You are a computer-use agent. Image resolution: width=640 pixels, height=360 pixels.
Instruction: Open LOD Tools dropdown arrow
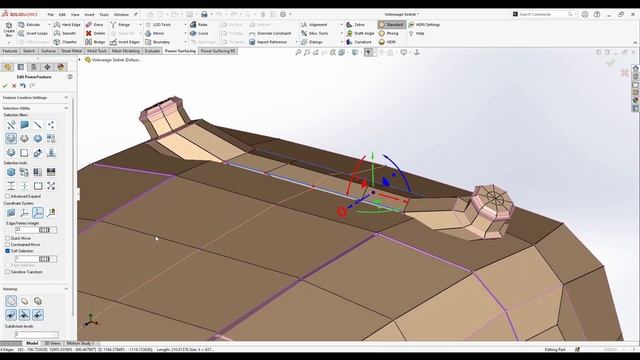coord(185,25)
